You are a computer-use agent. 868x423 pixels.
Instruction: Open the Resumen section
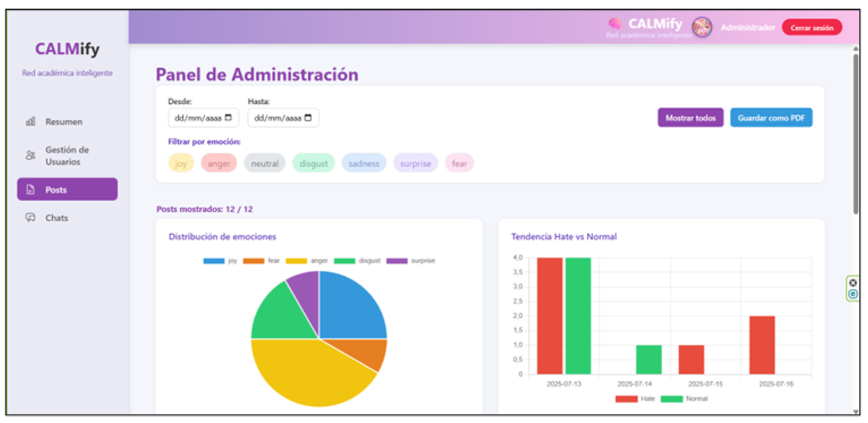[x=64, y=122]
